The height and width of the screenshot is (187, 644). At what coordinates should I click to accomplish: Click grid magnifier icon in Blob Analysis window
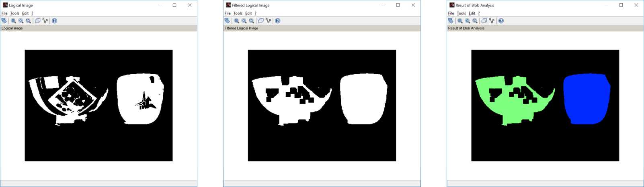pyautogui.click(x=460, y=21)
